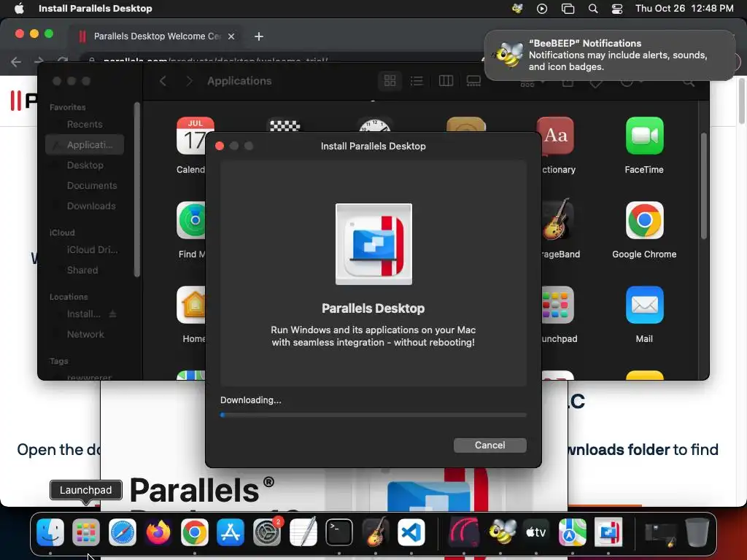Click Parallels installer icon in Dock
The height and width of the screenshot is (560, 747).
[x=608, y=532]
